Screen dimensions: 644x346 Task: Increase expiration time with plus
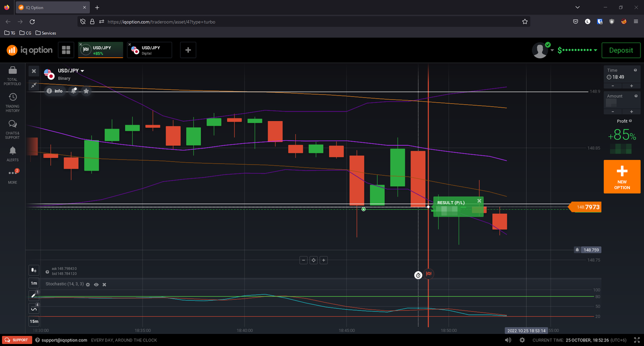point(631,86)
